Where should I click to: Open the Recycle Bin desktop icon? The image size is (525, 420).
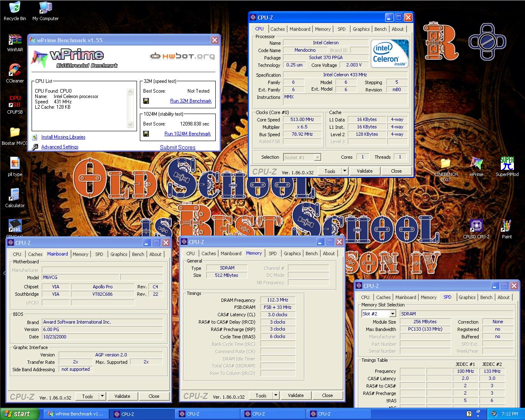point(15,11)
